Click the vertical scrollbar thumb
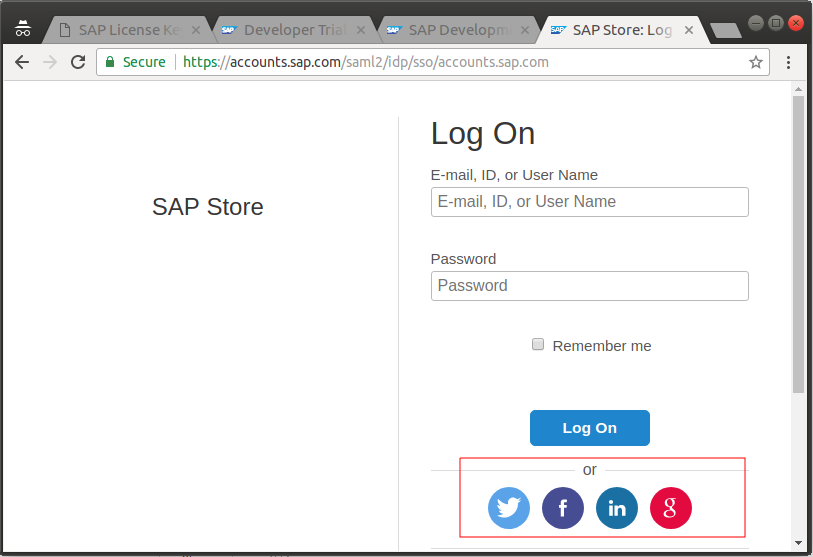The image size is (813, 557). 798,244
